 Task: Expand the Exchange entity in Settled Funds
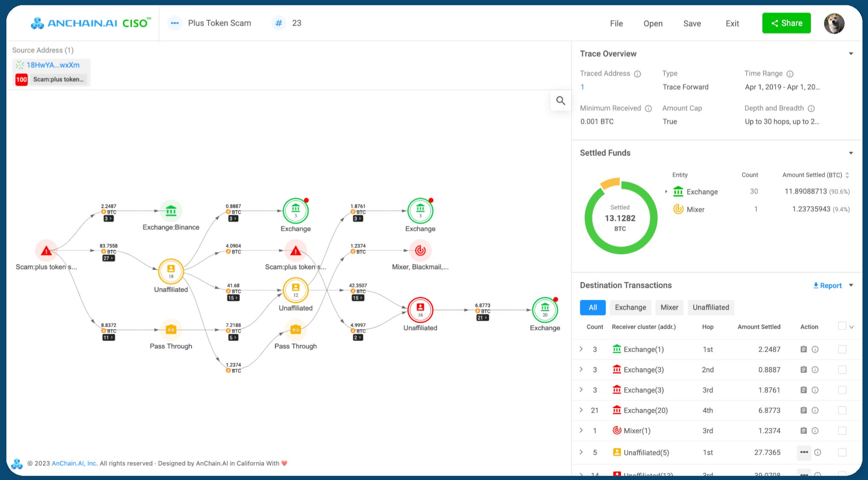(x=666, y=192)
